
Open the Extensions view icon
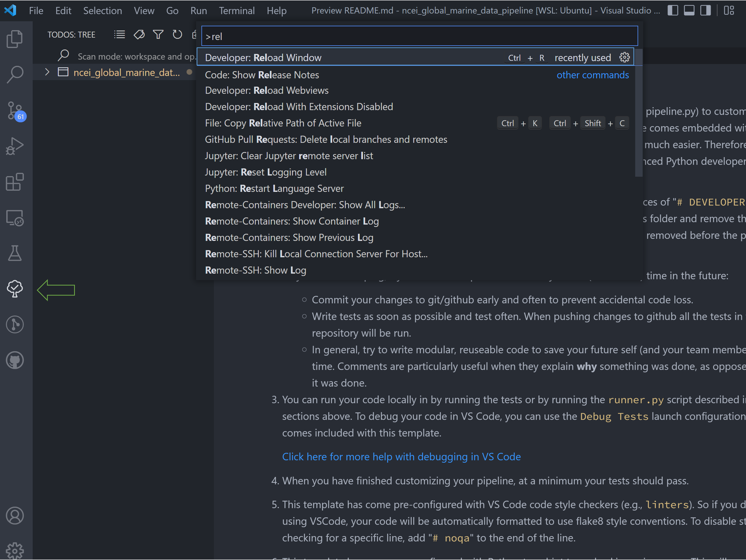pyautogui.click(x=15, y=182)
